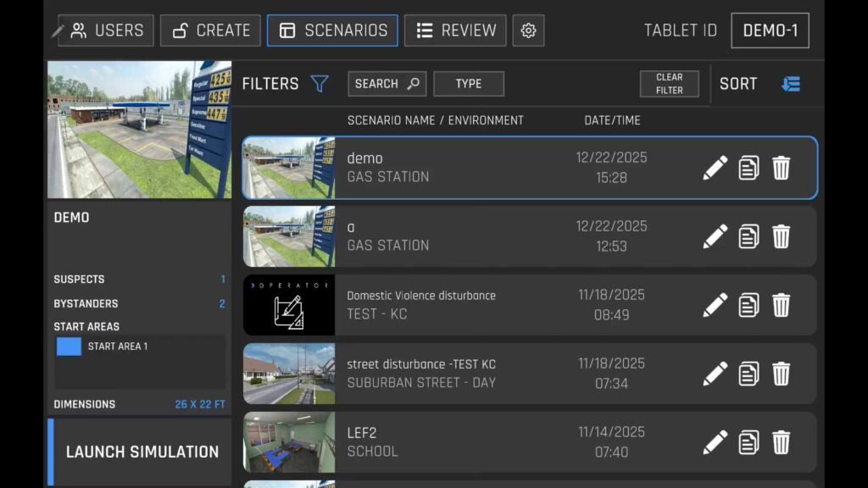868x488 pixels.
Task: Select the blue Start Area 1 swatch
Action: click(69, 347)
